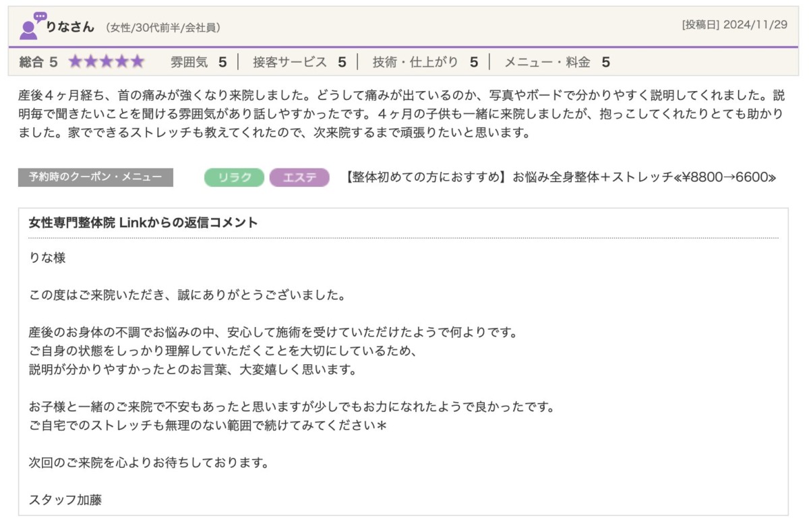Click the 女性専門整体院 Linkからの返信コメント heading
809x532 pixels.
tap(143, 223)
